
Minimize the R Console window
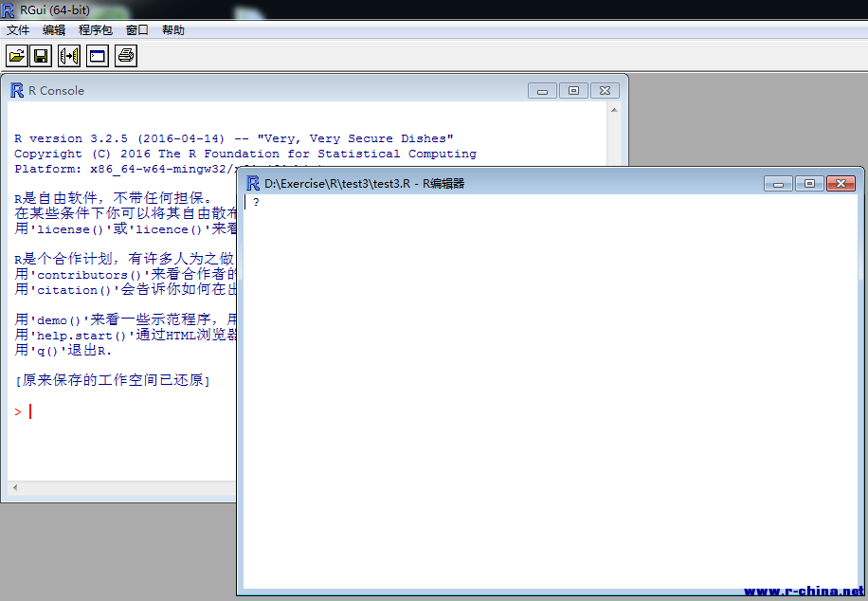click(542, 91)
